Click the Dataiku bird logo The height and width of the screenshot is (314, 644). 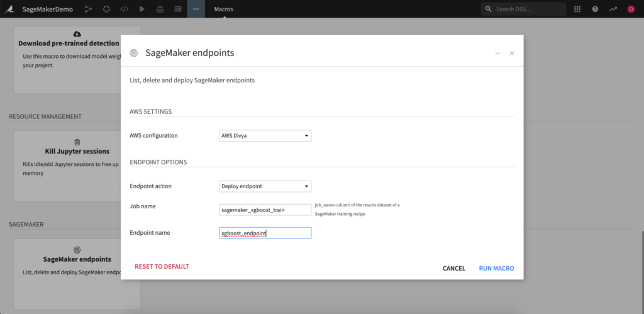[x=11, y=9]
